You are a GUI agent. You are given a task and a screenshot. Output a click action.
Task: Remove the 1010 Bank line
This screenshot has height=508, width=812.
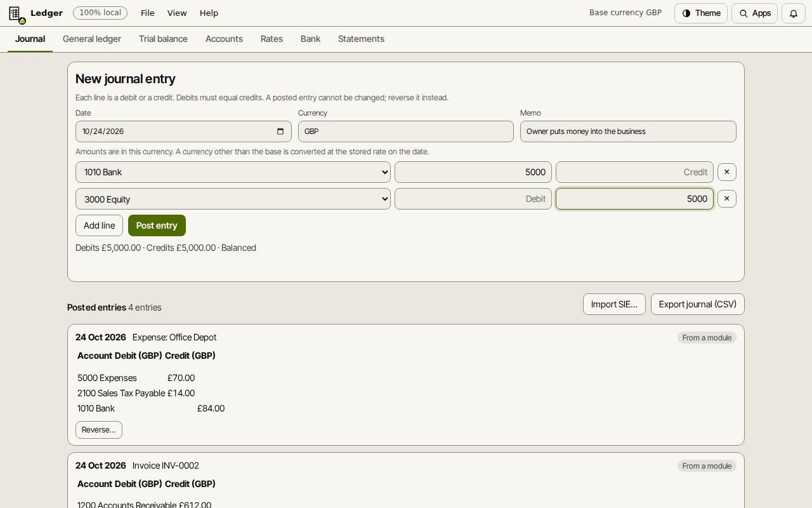[727, 172]
